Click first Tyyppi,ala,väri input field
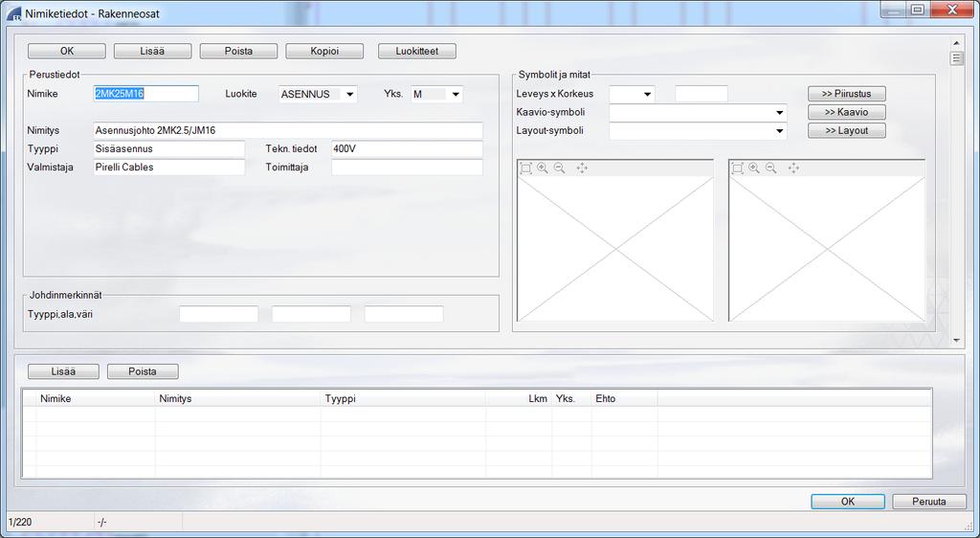The height and width of the screenshot is (538, 980). coord(219,314)
